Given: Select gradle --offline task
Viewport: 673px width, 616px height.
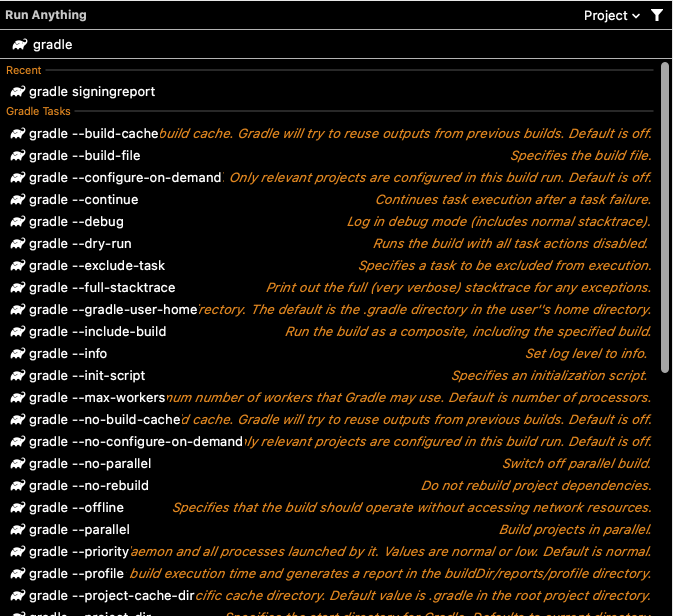Looking at the screenshot, I should point(330,507).
